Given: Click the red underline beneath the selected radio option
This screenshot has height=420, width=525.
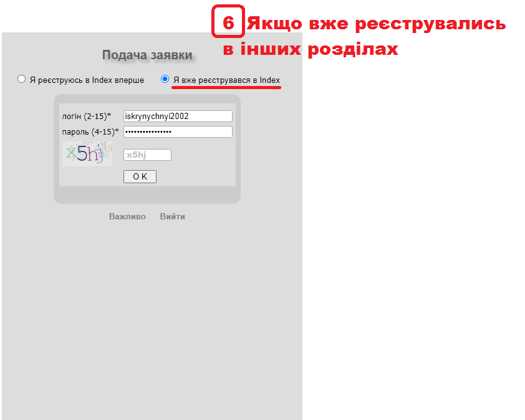Looking at the screenshot, I should pyautogui.click(x=226, y=88).
